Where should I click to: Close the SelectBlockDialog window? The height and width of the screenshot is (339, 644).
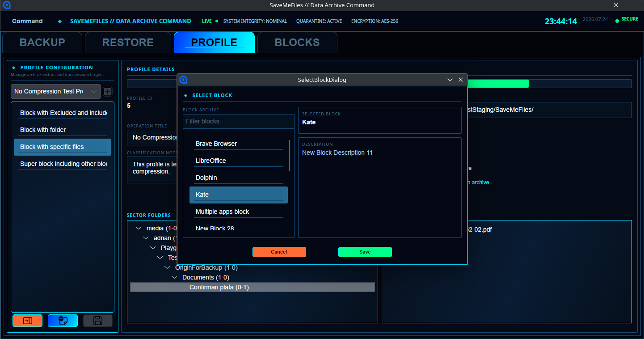[461, 80]
